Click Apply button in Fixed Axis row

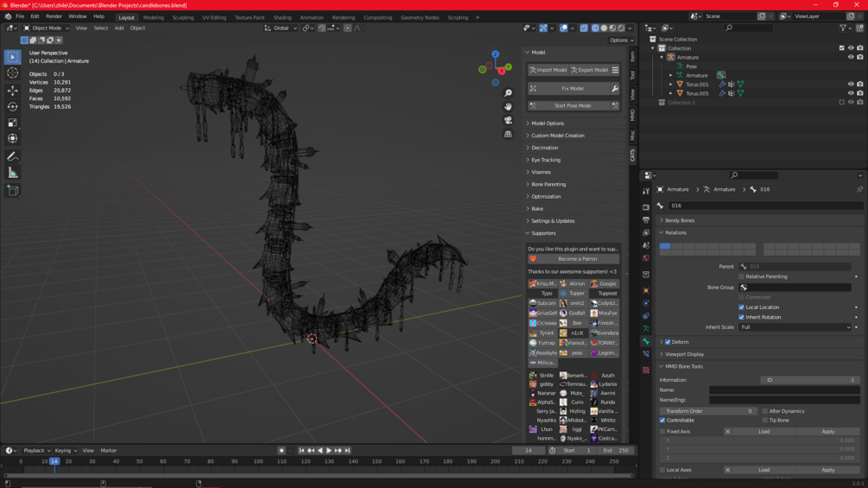coord(827,431)
